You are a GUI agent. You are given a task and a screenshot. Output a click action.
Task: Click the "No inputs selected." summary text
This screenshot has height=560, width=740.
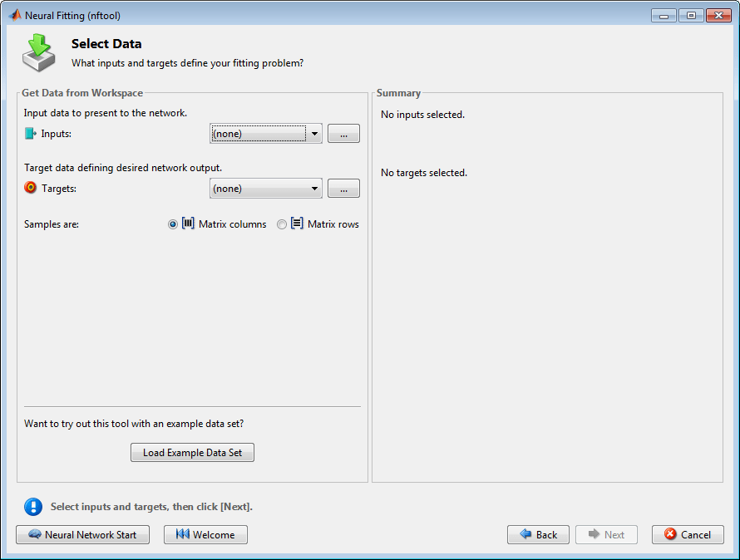tap(423, 115)
